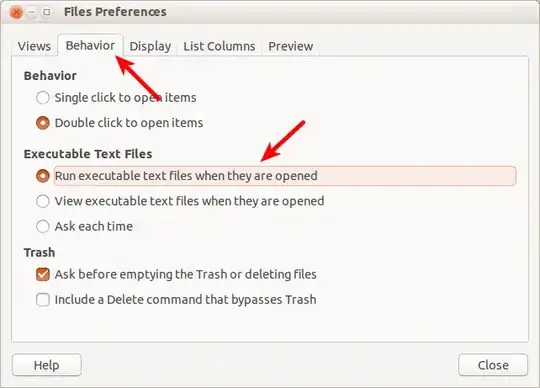Click the Help button
Viewport: 540px width, 388px height.
[47, 365]
